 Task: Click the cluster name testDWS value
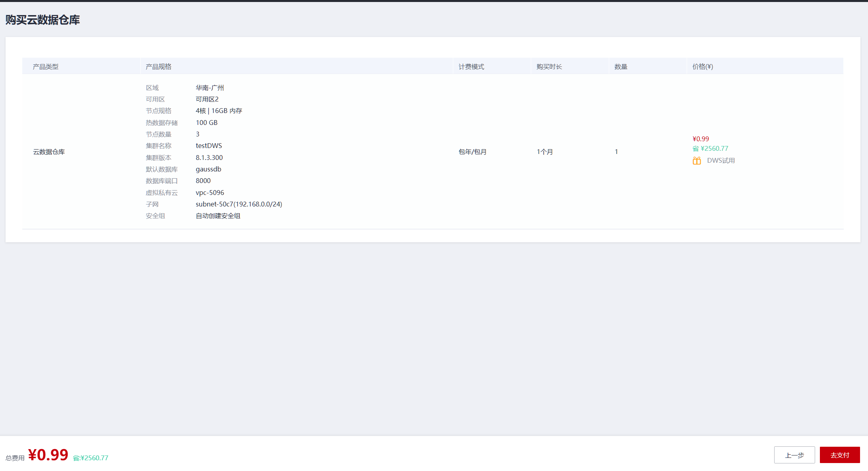(x=209, y=146)
